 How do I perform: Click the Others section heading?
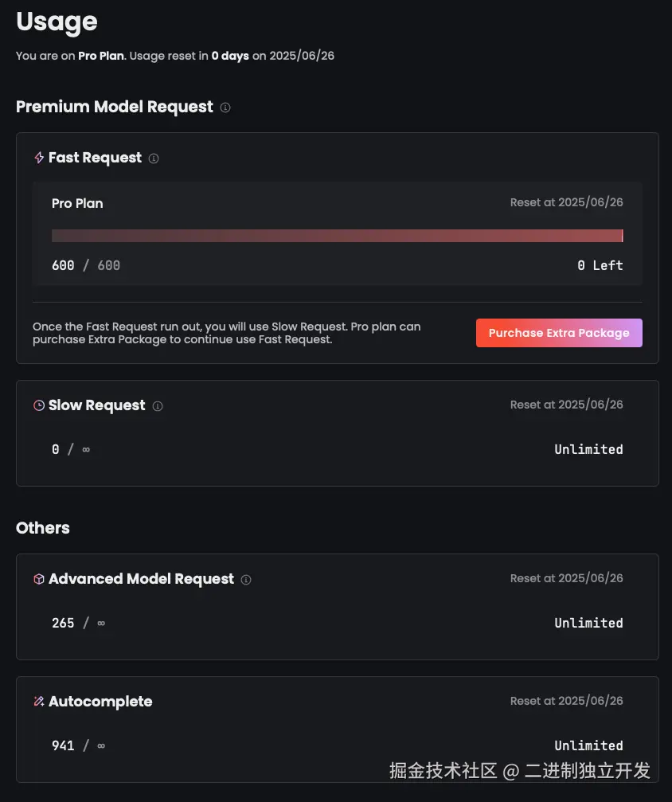43,528
